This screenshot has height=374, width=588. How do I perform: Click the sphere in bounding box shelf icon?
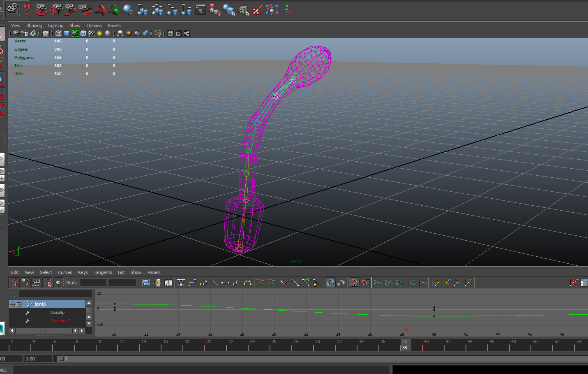272,9
